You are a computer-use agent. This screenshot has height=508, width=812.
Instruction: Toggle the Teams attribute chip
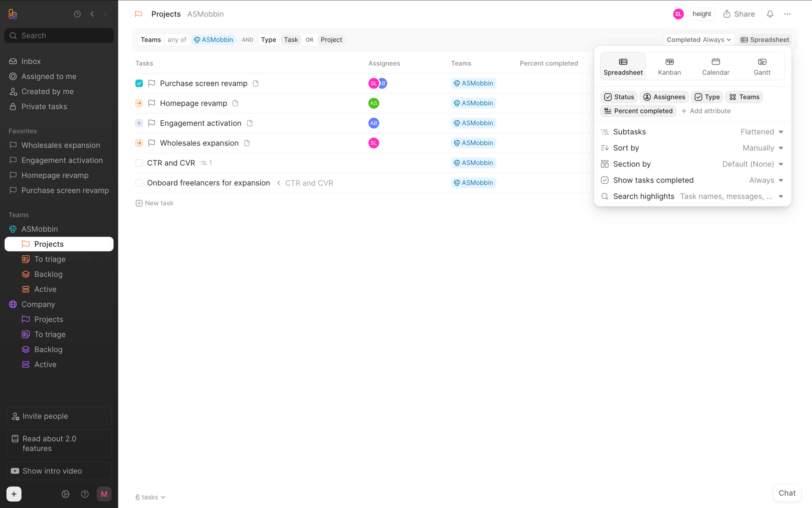[x=744, y=97]
